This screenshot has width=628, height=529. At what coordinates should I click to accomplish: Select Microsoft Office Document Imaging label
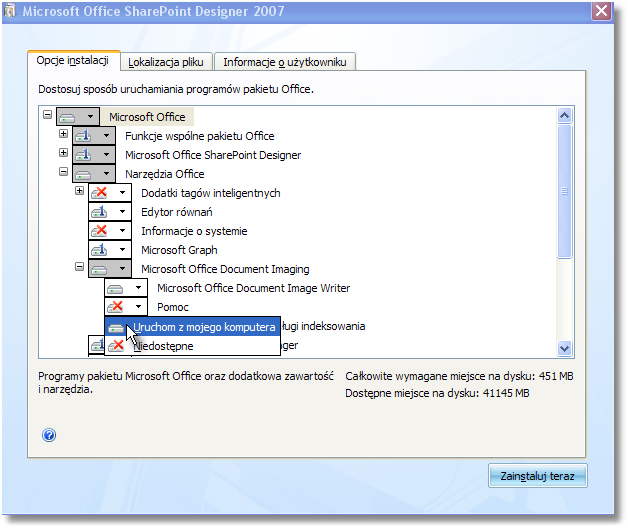(225, 269)
